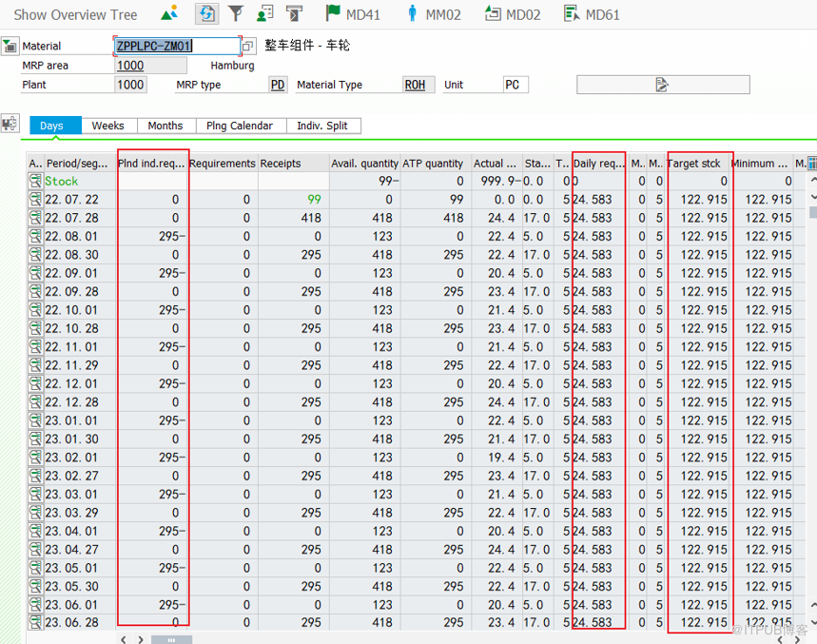Click the Target stck column header
817x644 pixels.
point(694,164)
